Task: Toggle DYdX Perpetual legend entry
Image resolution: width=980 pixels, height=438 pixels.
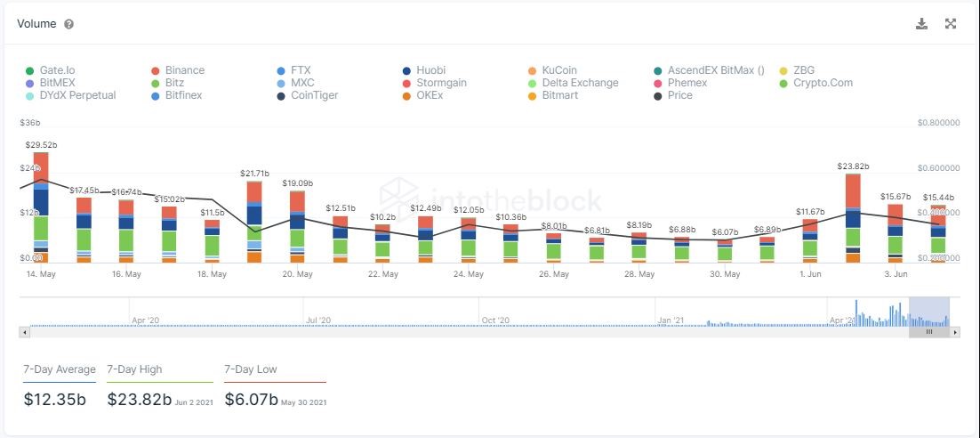Action: (76, 95)
